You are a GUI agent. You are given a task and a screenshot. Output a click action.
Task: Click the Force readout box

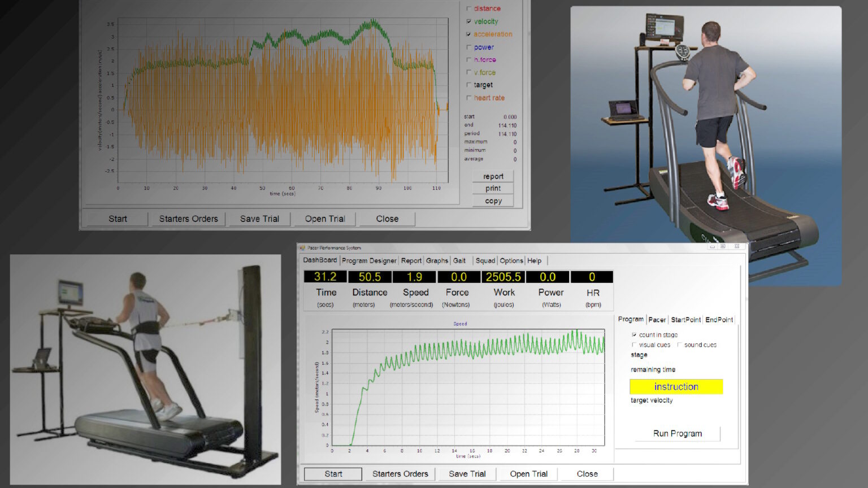coord(458,277)
